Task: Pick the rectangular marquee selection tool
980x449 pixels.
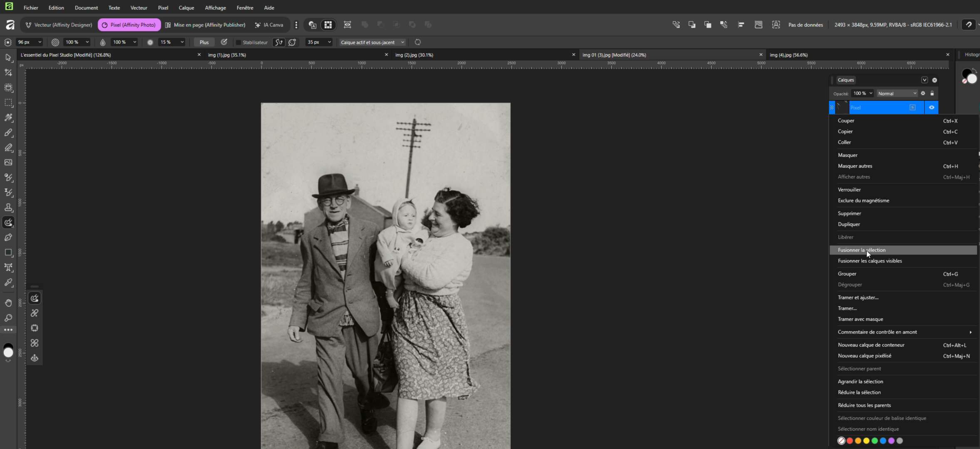Action: [x=8, y=102]
